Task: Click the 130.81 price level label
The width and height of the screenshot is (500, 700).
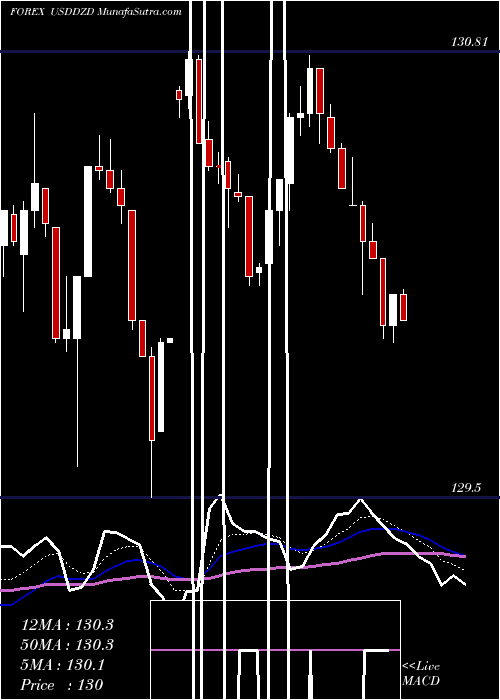Action: (x=469, y=42)
